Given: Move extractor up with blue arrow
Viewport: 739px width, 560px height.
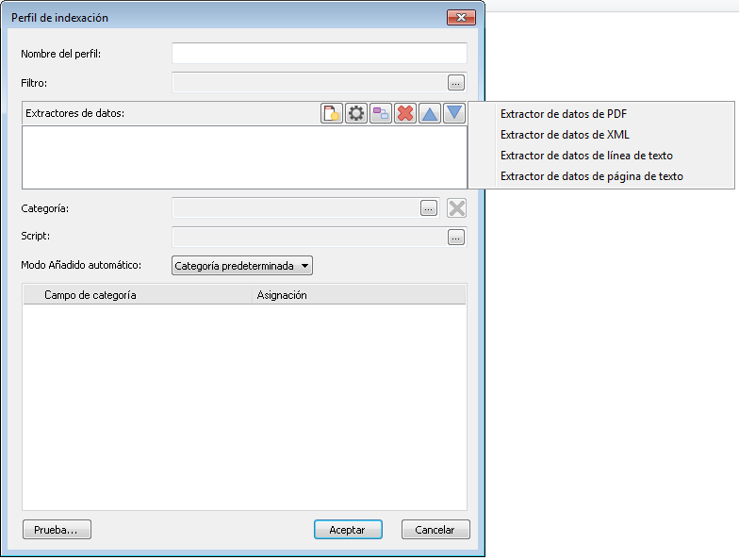Looking at the screenshot, I should 430,113.
